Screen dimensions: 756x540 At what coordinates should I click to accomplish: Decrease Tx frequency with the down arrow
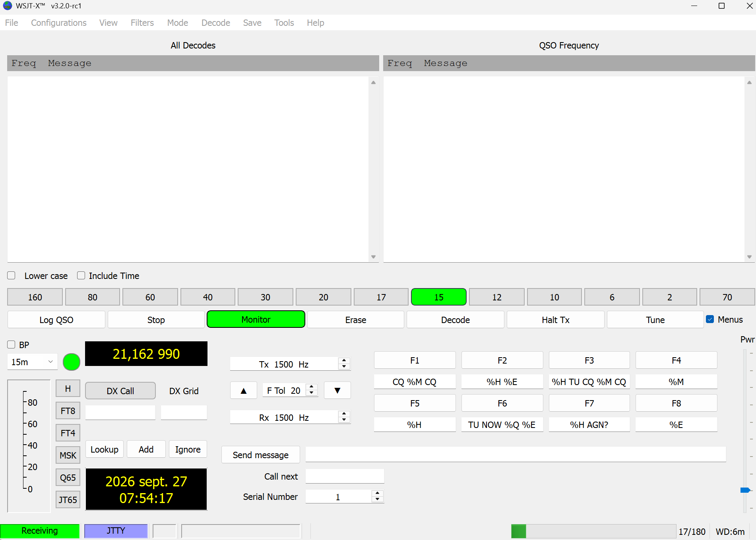tap(344, 367)
